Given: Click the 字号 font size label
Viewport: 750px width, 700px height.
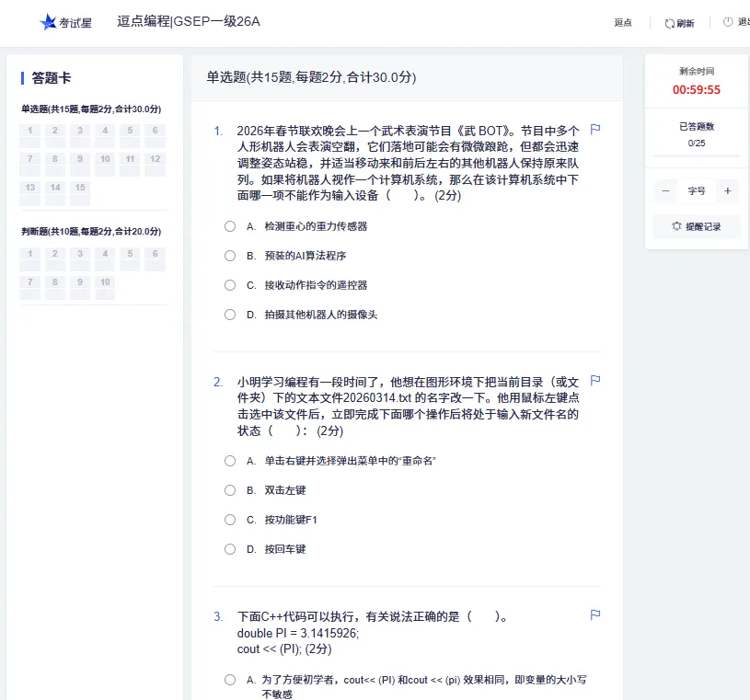Looking at the screenshot, I should point(697,190).
